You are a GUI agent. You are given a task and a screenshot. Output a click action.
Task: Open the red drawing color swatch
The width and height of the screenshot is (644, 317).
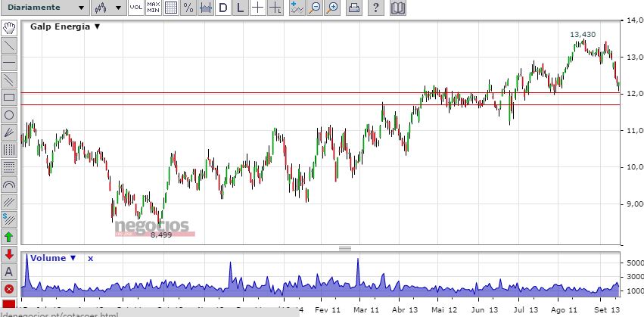(9, 304)
